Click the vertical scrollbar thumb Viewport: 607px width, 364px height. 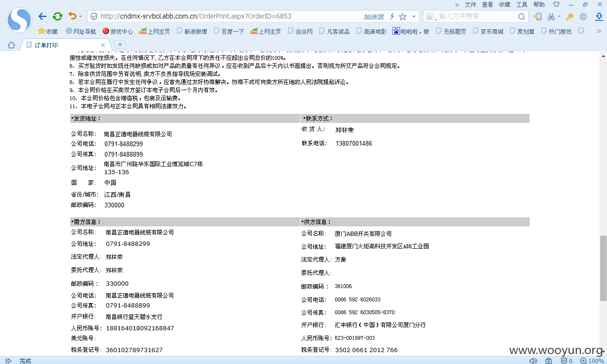(x=603, y=268)
